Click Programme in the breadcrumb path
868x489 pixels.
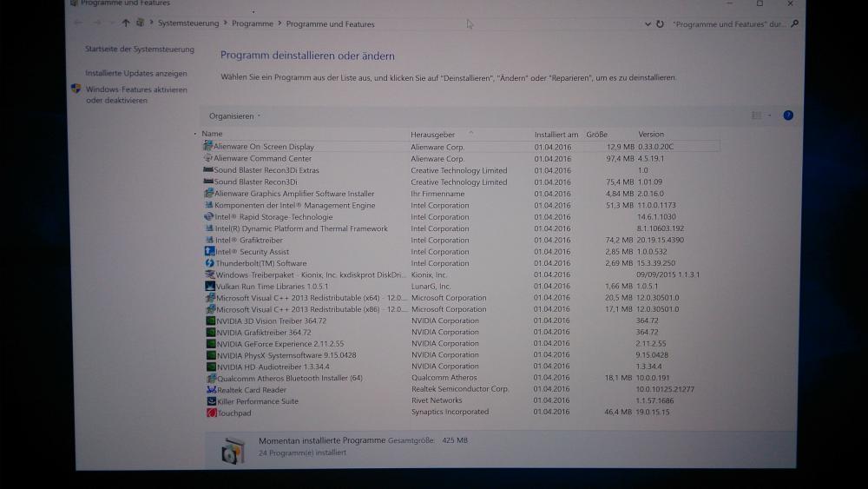253,24
